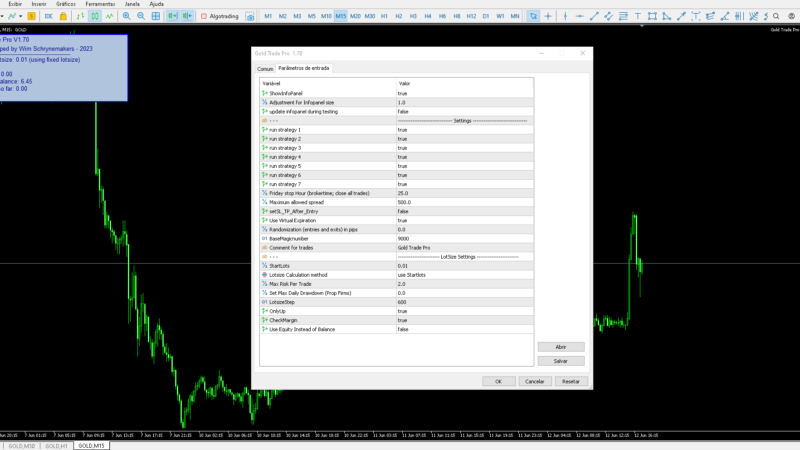Open the Janela menu
This screenshot has height=450, width=800.
tap(132, 4)
